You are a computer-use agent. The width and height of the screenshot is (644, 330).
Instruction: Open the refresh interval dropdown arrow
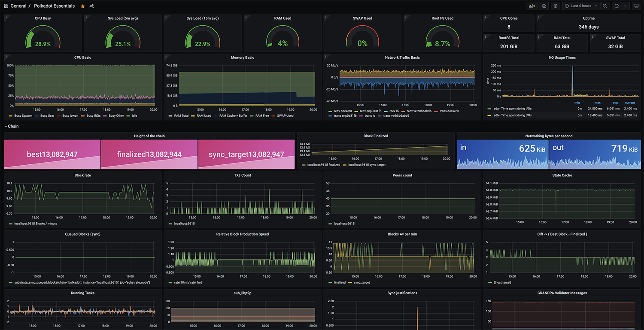[x=625, y=6]
